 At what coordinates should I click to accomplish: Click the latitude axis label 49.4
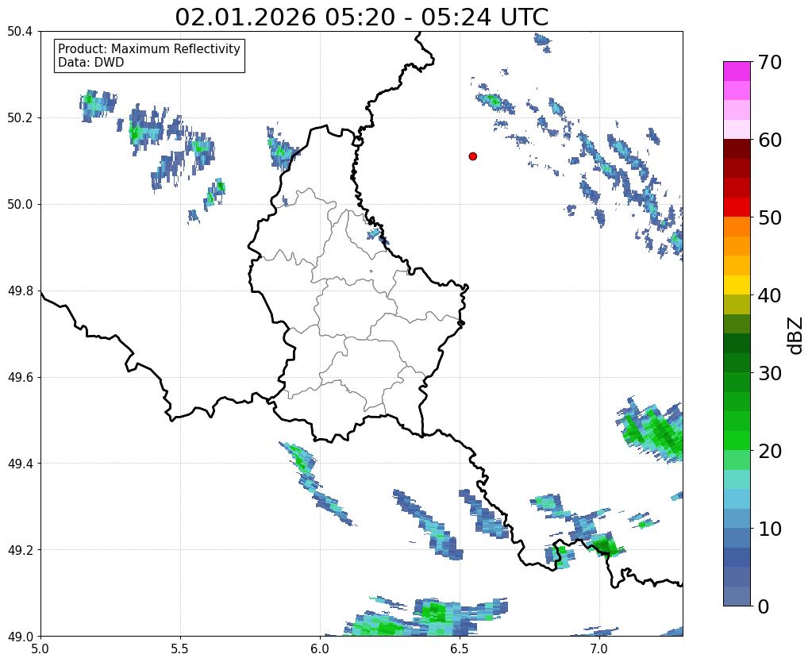[x=20, y=464]
